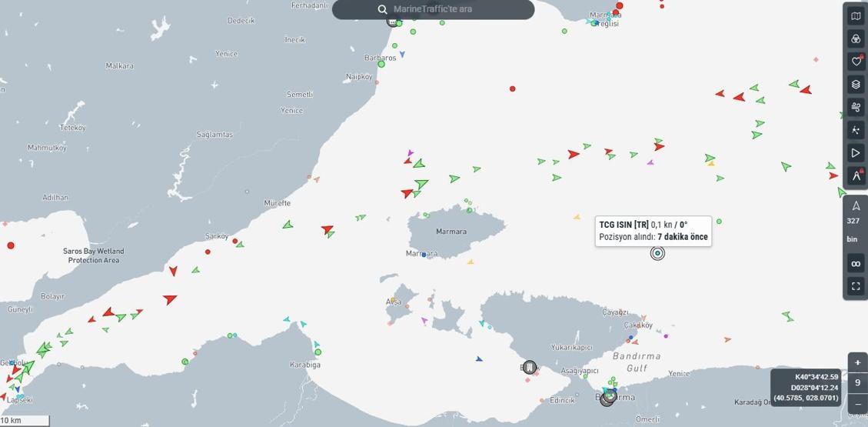Open the vessel filters icon
Screen dimensions: 868x427
tap(856, 38)
